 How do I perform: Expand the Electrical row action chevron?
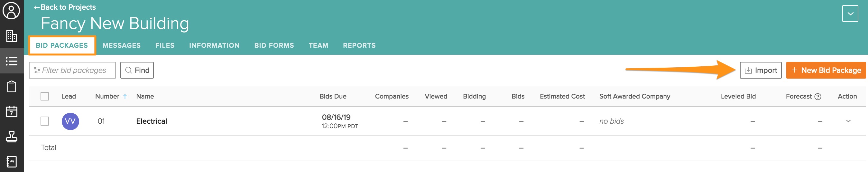pos(848,121)
